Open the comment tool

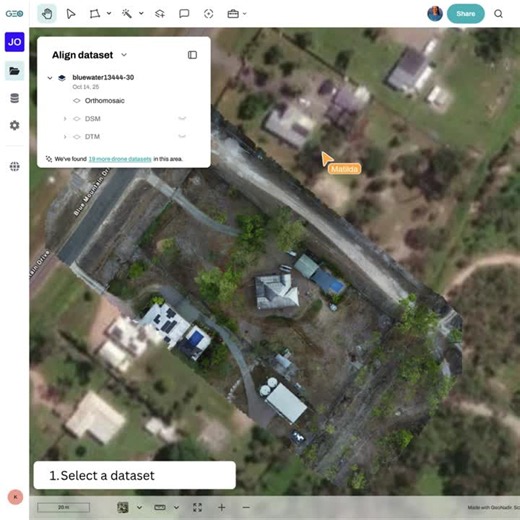click(184, 14)
